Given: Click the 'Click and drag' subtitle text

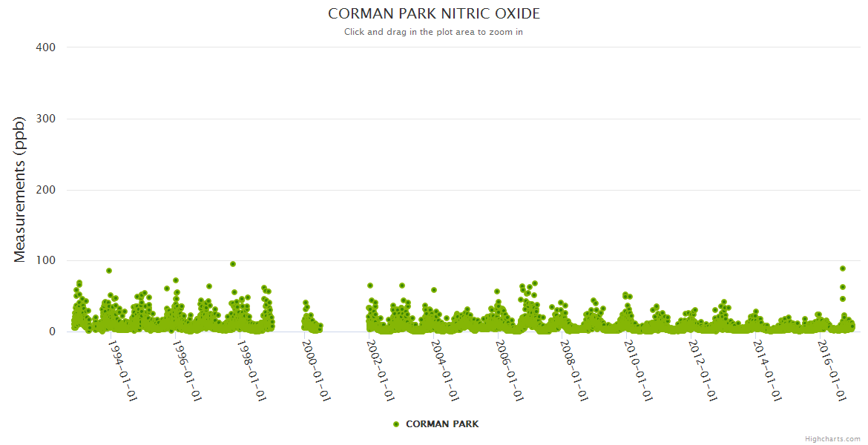Looking at the screenshot, I should click(434, 32).
